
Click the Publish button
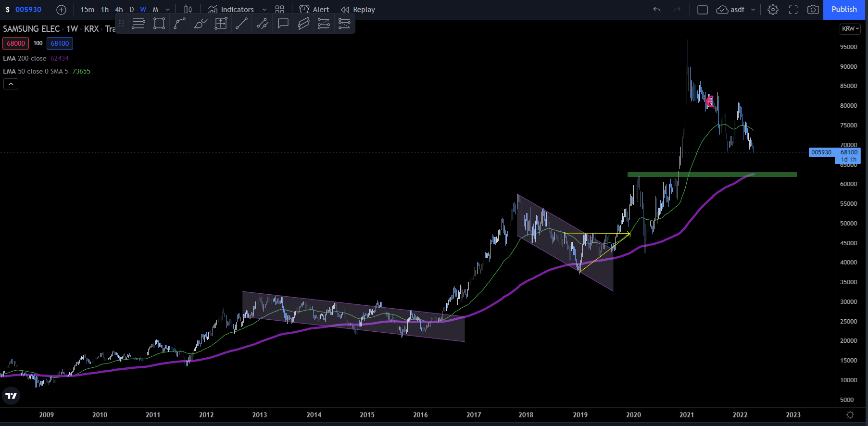point(844,10)
